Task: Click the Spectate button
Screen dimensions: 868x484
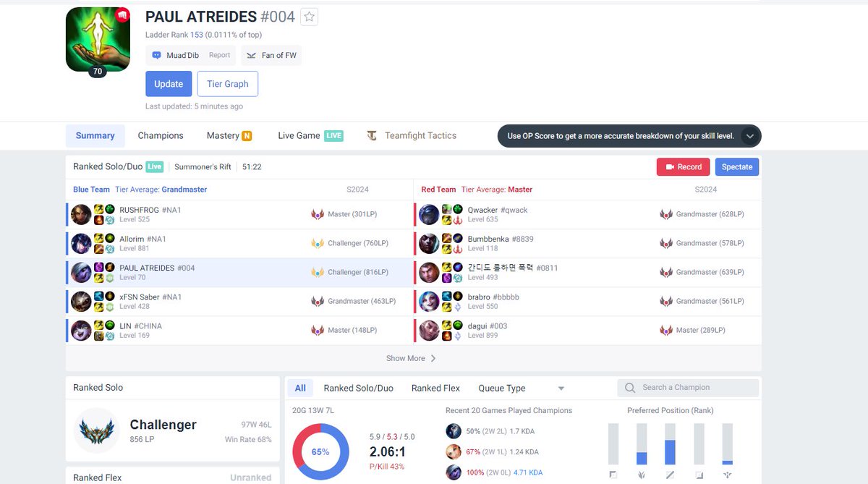Action: tap(737, 167)
